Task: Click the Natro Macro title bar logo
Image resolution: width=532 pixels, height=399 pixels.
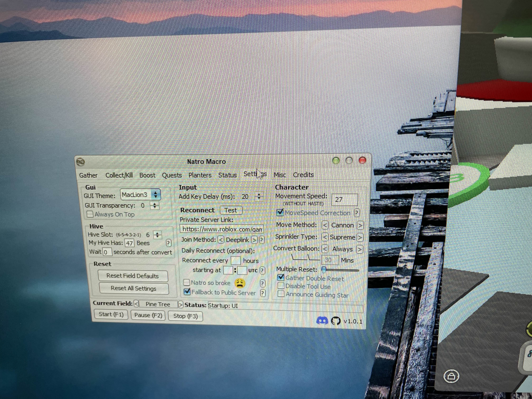Action: coord(81,162)
